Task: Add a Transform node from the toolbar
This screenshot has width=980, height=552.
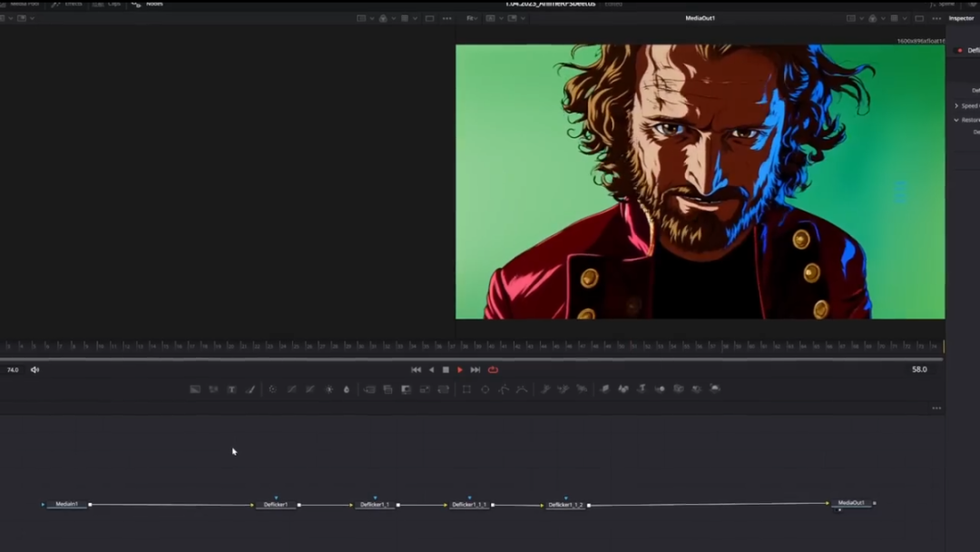Action: point(443,389)
